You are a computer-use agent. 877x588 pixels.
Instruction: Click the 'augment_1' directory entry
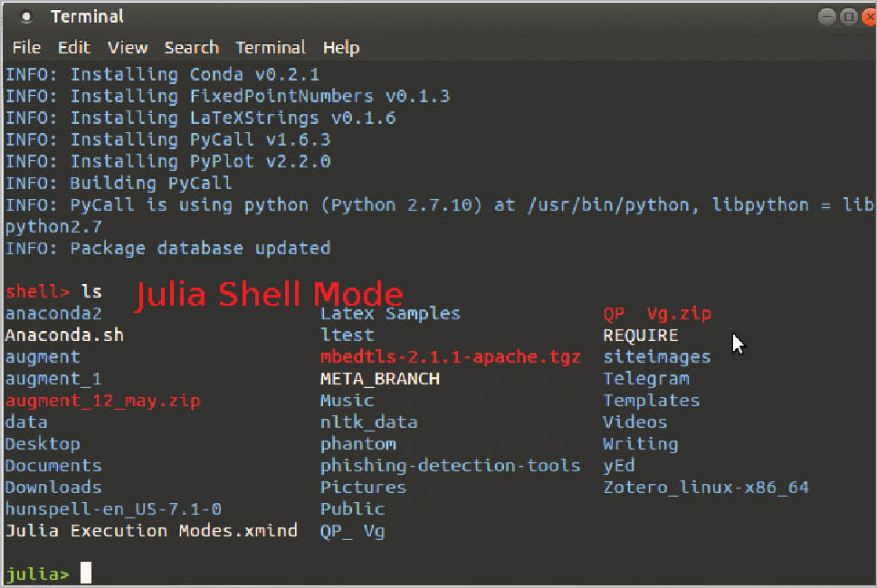pos(53,379)
